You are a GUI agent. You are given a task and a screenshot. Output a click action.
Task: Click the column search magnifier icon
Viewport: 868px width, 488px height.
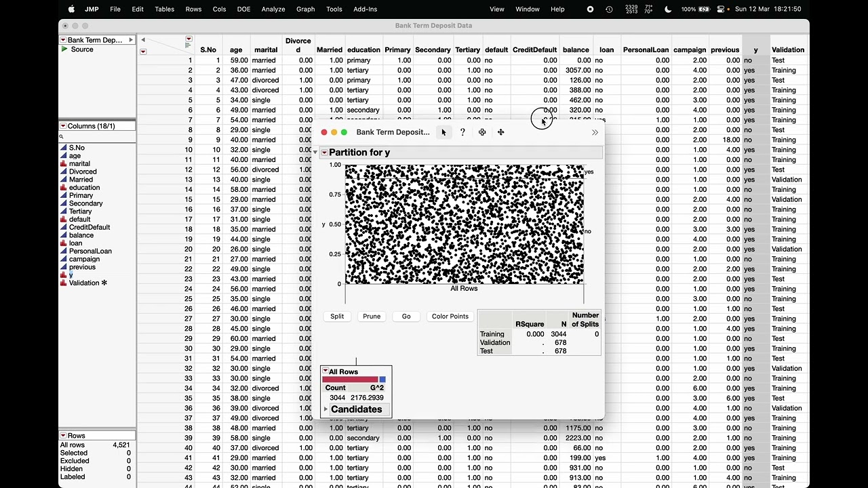click(x=61, y=137)
